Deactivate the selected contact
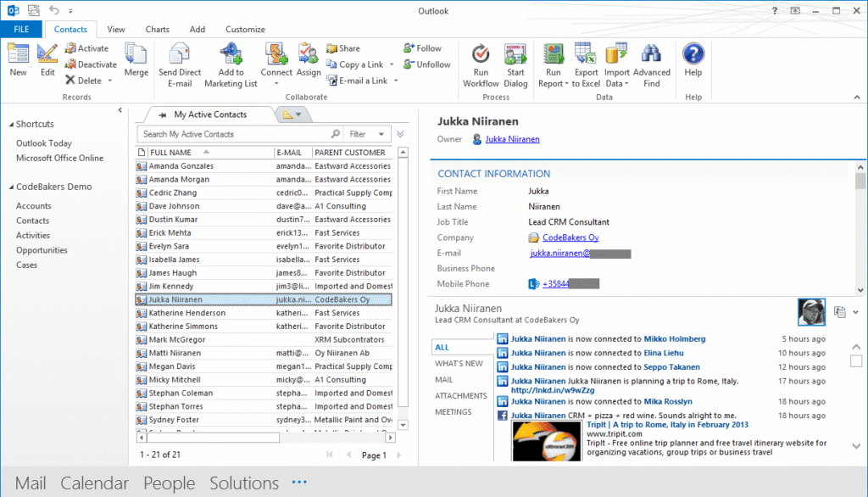The image size is (868, 497). pyautogui.click(x=91, y=64)
